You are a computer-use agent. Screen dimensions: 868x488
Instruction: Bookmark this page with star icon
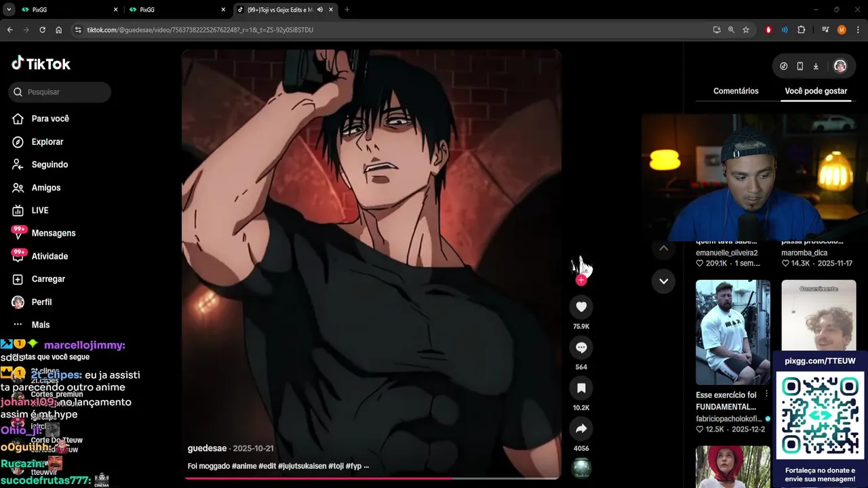point(746,30)
